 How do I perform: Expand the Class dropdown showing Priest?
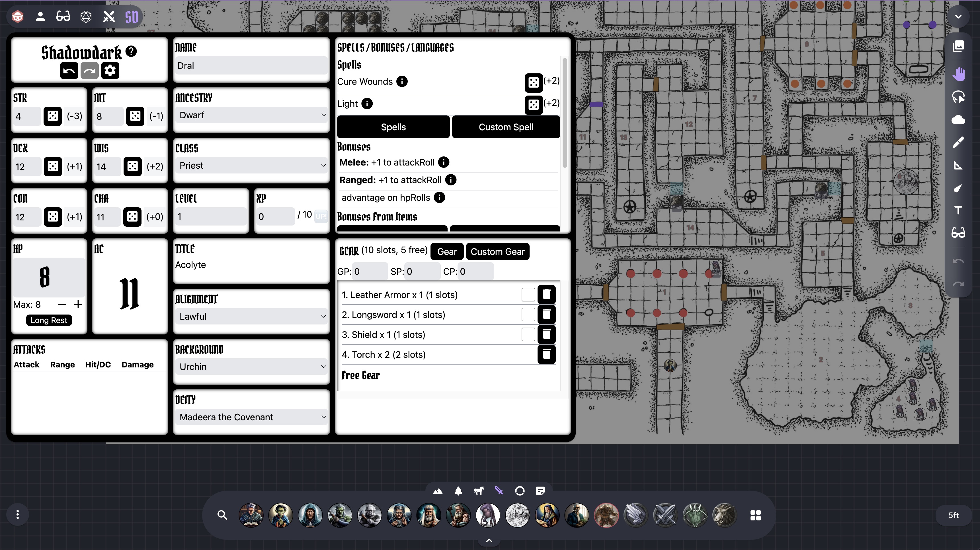(x=251, y=165)
